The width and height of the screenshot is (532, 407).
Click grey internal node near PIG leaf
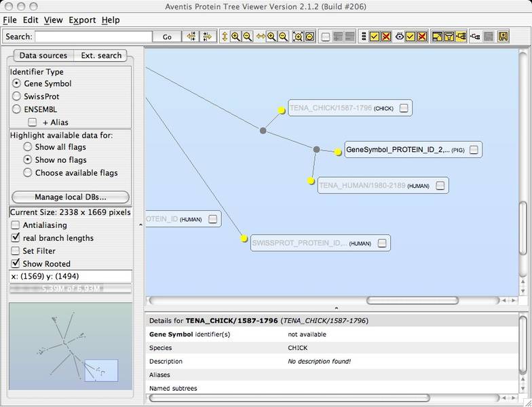pyautogui.click(x=316, y=149)
